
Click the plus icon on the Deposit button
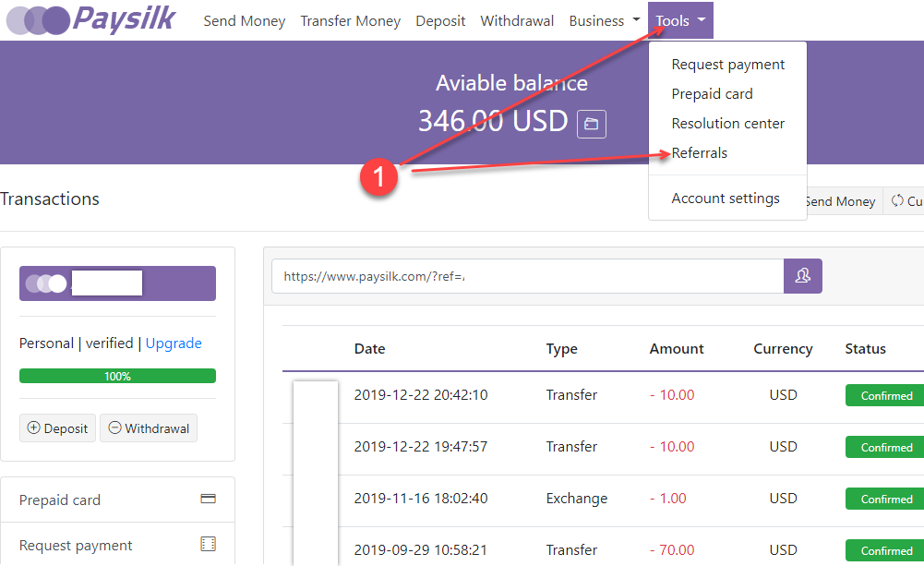click(34, 428)
